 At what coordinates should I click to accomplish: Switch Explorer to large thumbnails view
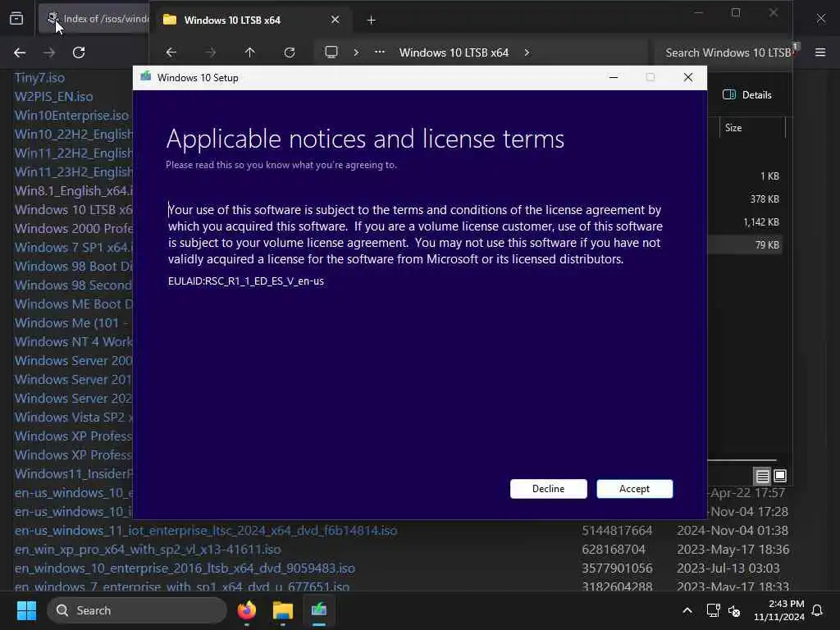(x=780, y=476)
